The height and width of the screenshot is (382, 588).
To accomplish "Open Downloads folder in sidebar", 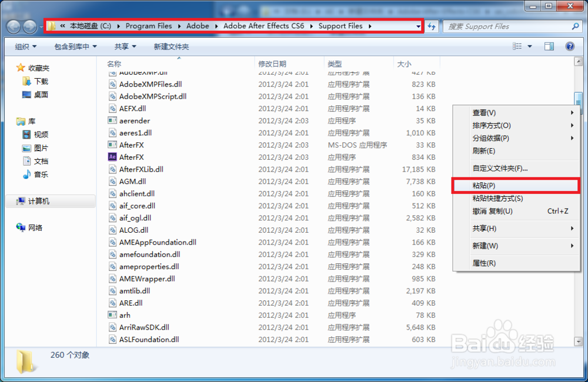I will [x=36, y=81].
